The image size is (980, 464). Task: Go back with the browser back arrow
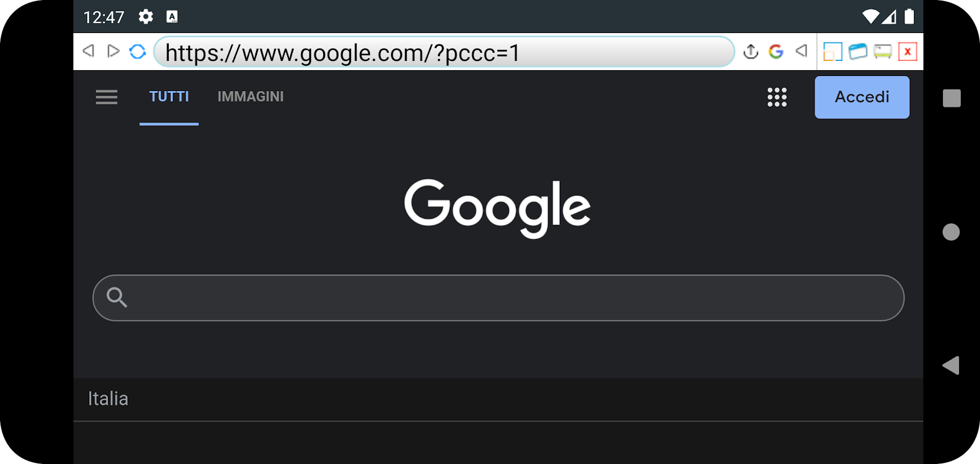[88, 51]
